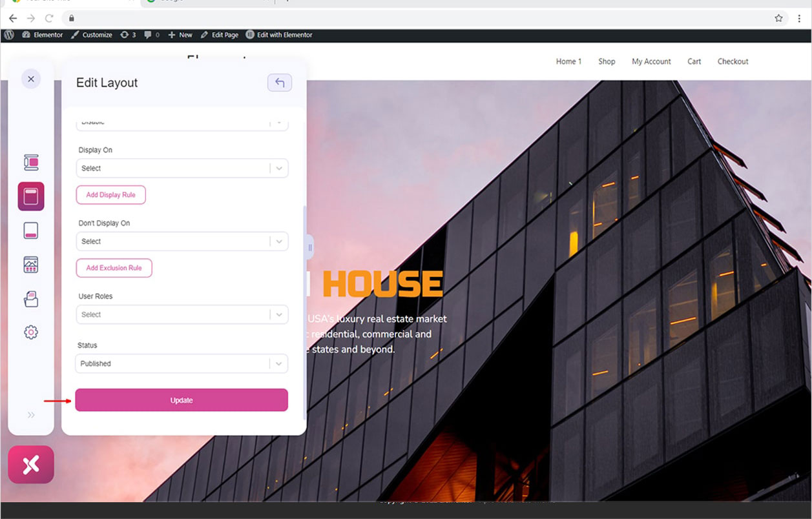Open Cart in site navigation
Viewport: 812px width, 519px height.
point(694,61)
